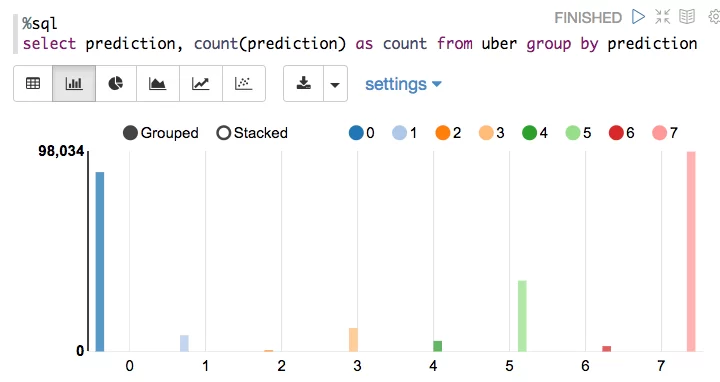
Task: Hide the editor with collapse icon
Action: (x=663, y=17)
